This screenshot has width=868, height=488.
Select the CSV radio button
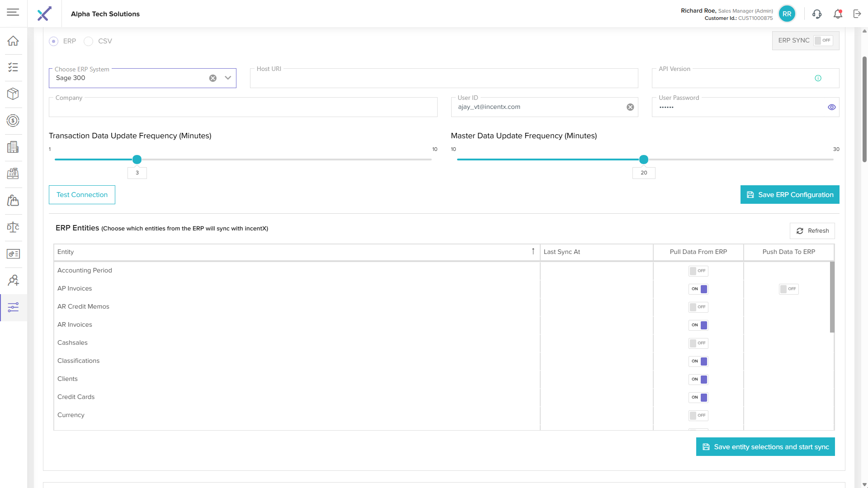89,41
